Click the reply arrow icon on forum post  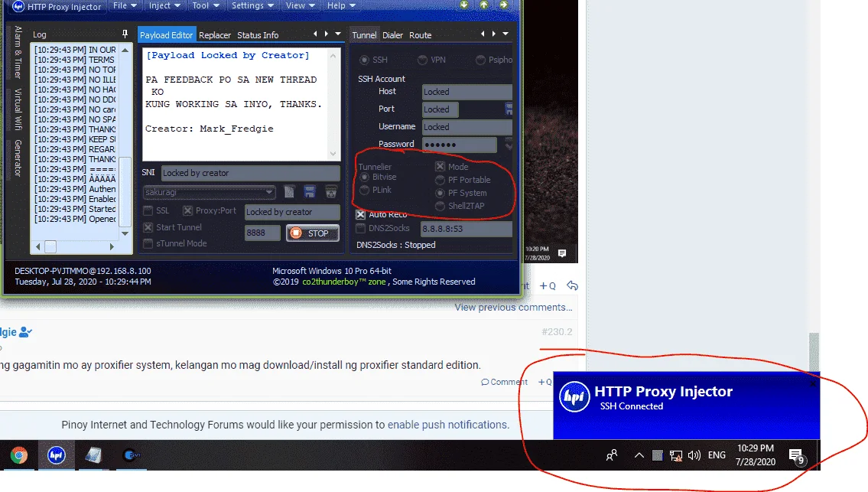[572, 285]
